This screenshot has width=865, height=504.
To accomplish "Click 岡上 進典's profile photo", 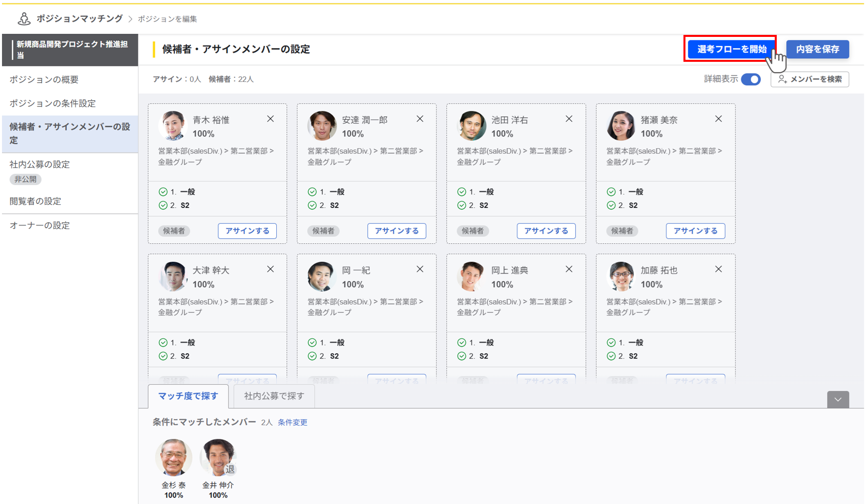I will tap(471, 276).
